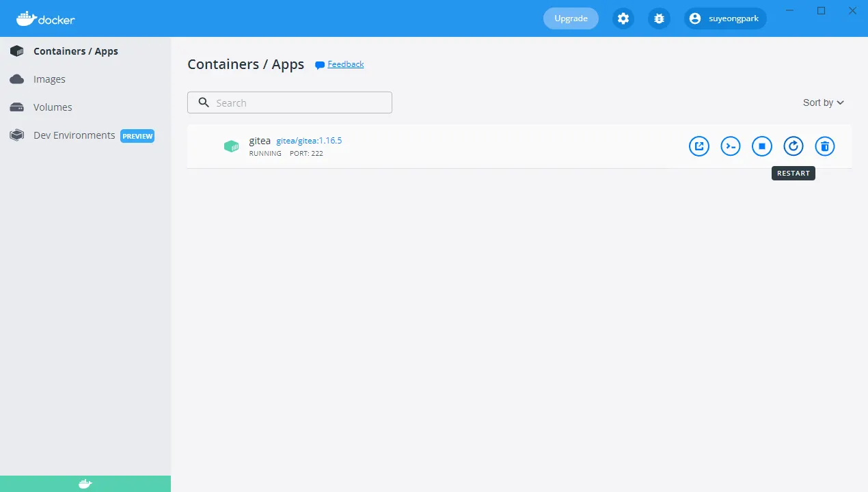Click the feedback speech bubble icon
868x492 pixels.
click(x=319, y=65)
